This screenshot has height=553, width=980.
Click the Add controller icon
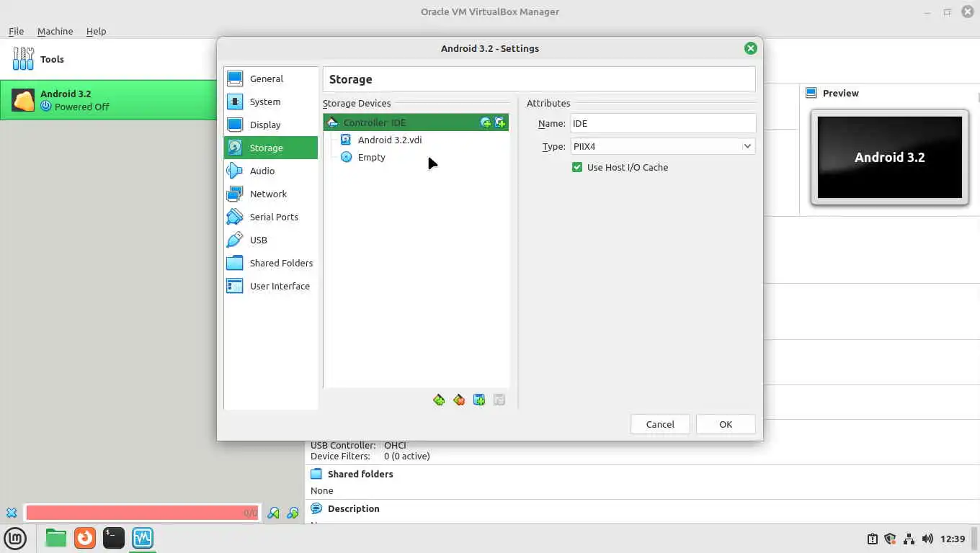pyautogui.click(x=439, y=400)
